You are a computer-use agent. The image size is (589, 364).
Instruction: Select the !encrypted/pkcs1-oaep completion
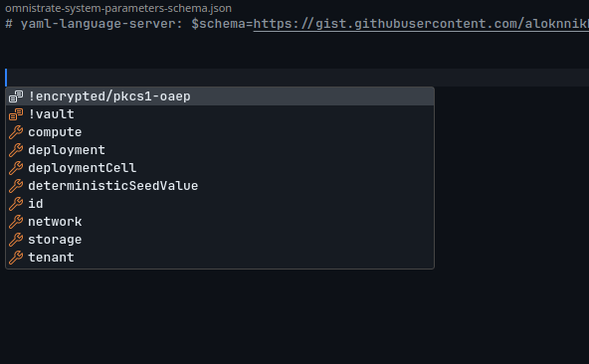tap(220, 96)
